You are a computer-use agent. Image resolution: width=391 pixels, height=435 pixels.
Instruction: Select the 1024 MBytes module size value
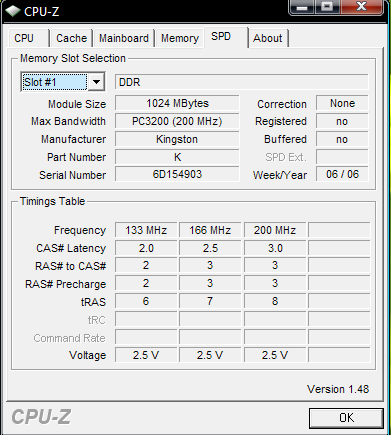[177, 103]
